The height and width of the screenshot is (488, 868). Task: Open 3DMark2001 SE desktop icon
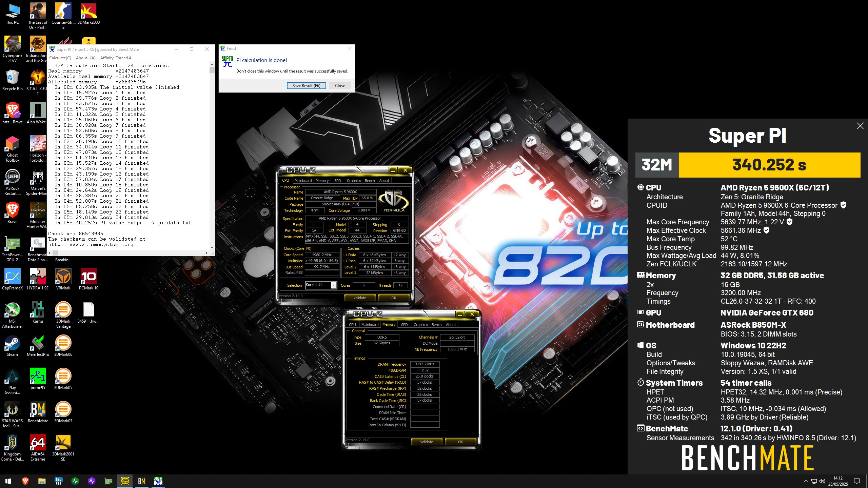point(63,448)
